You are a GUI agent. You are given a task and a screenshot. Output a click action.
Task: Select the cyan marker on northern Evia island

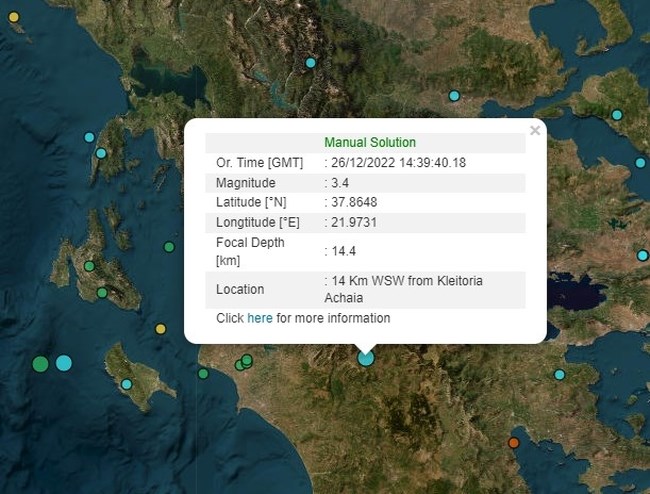(617, 115)
